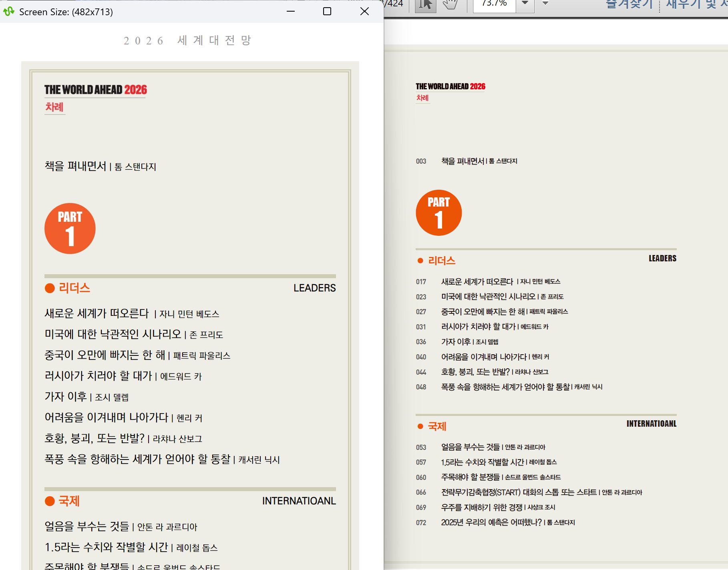Select page 057 '1.5라는 수치와 작별할 시간' in PDF

tap(487, 462)
